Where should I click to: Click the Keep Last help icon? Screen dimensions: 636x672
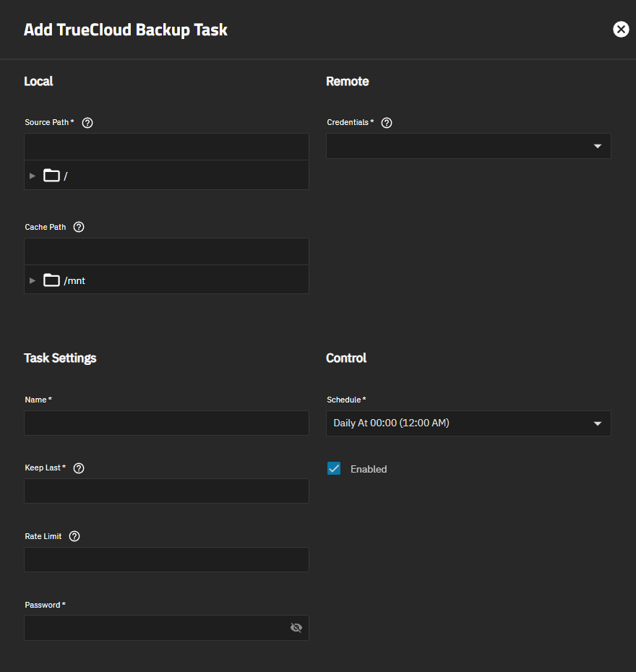(x=79, y=468)
